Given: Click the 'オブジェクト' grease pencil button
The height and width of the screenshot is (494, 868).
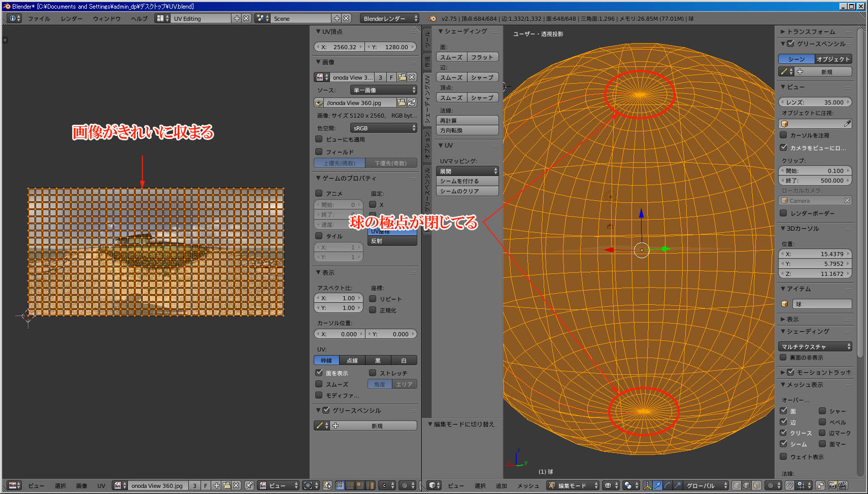Looking at the screenshot, I should click(x=833, y=59).
